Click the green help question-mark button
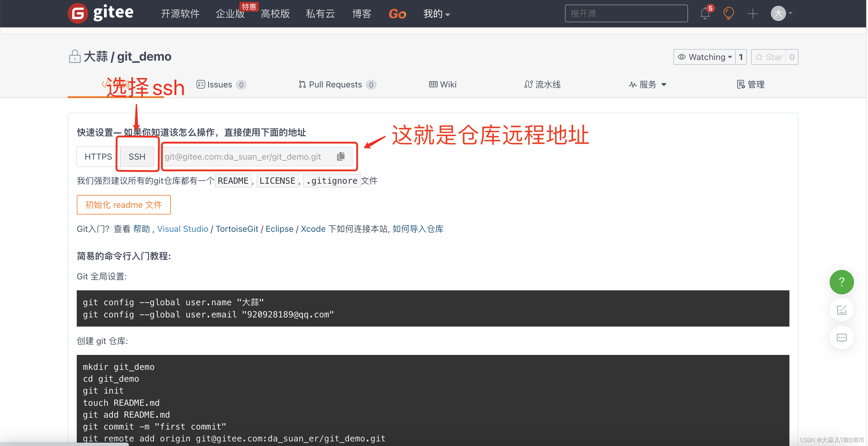This screenshot has height=446, width=868. [842, 282]
